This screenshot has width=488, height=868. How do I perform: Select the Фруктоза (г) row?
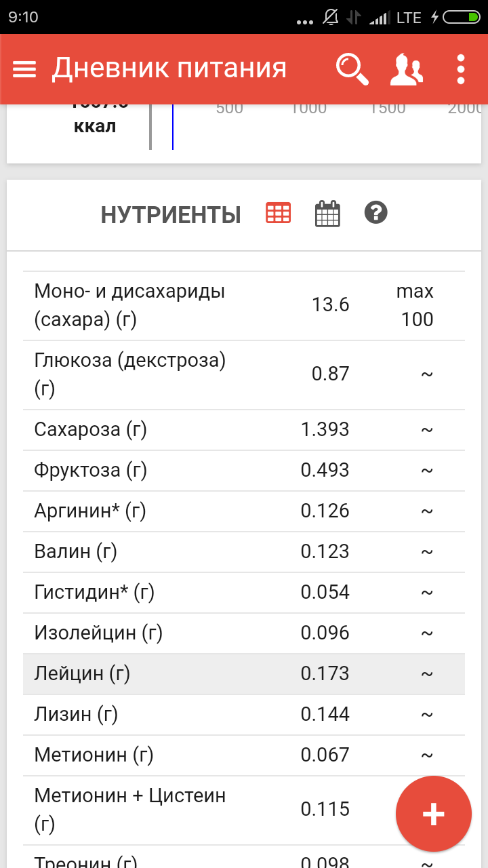pyautogui.click(x=244, y=470)
